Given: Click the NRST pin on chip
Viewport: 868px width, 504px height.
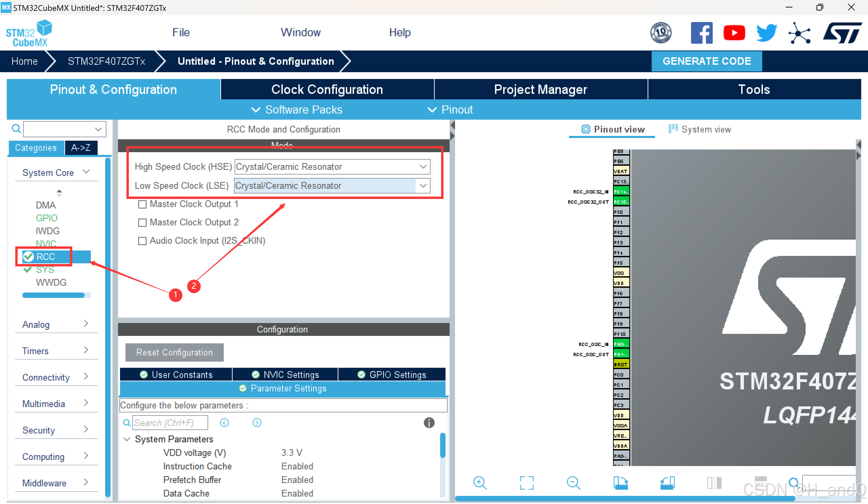Looking at the screenshot, I should (621, 365).
